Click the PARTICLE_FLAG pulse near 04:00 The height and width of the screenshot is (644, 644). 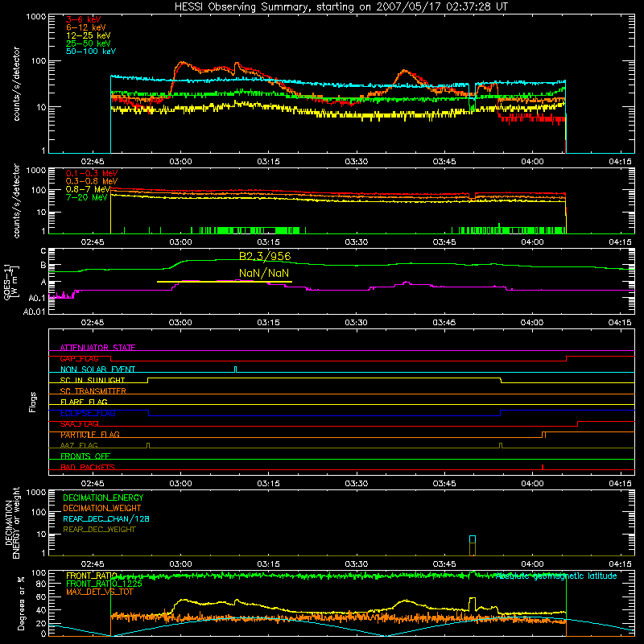click(544, 435)
